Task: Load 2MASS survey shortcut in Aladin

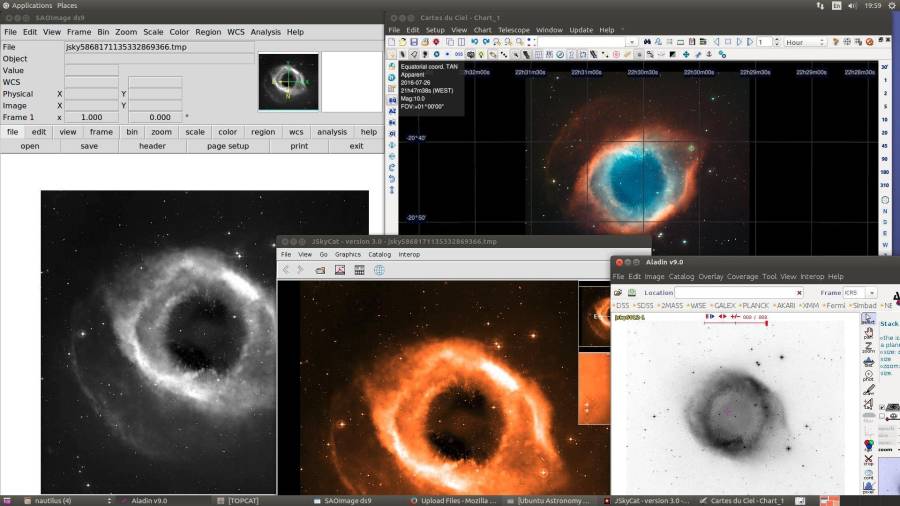Action: click(671, 306)
